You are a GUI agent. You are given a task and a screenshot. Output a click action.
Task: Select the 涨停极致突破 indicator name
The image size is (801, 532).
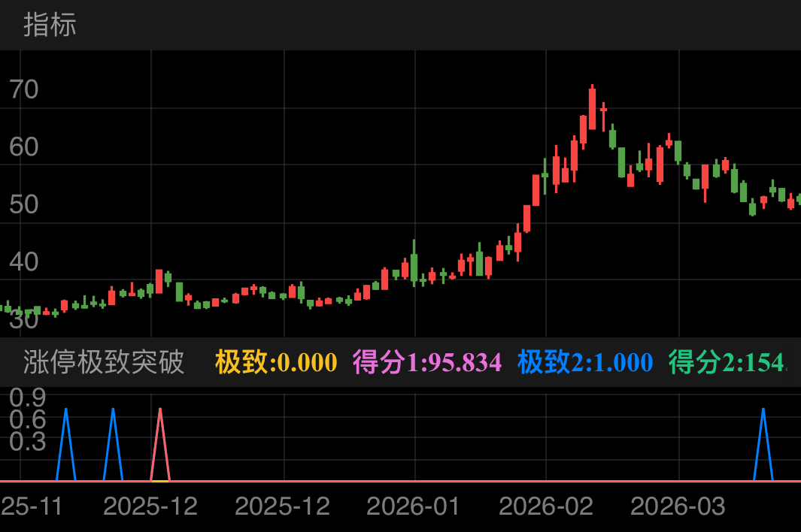pyautogui.click(x=104, y=362)
